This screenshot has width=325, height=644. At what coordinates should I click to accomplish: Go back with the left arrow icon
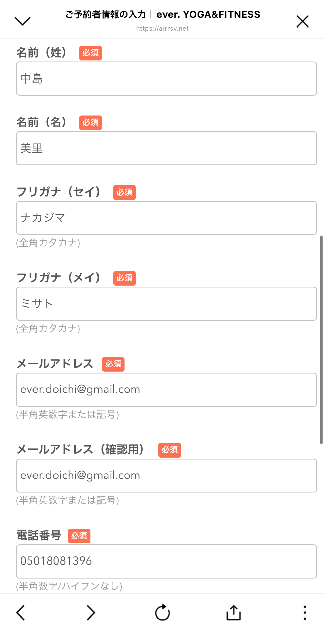[21, 613]
